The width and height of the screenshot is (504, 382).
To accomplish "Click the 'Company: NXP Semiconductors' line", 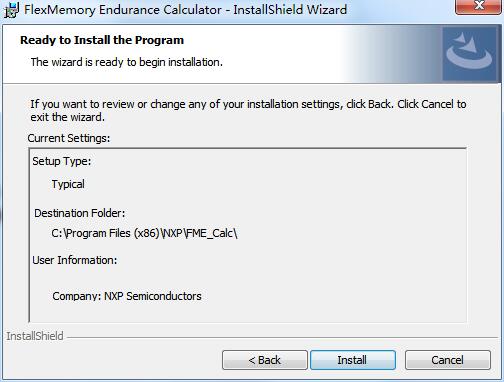I will click(x=127, y=296).
